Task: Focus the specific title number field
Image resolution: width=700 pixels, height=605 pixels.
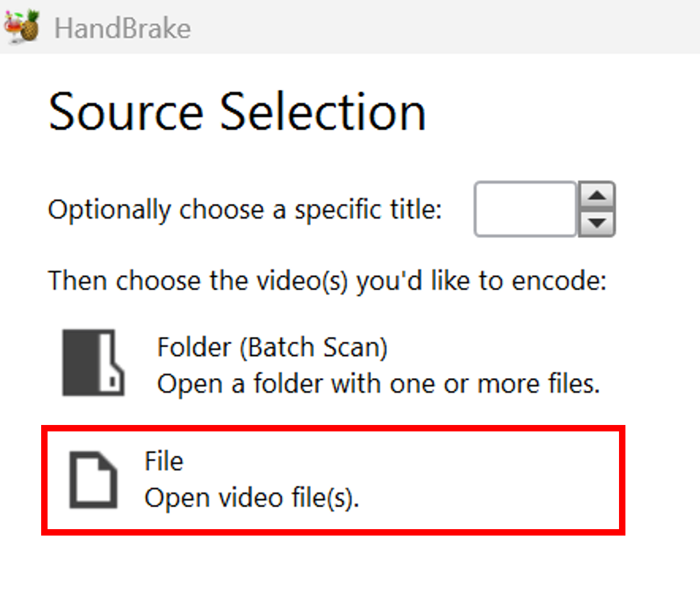Action: [525, 209]
